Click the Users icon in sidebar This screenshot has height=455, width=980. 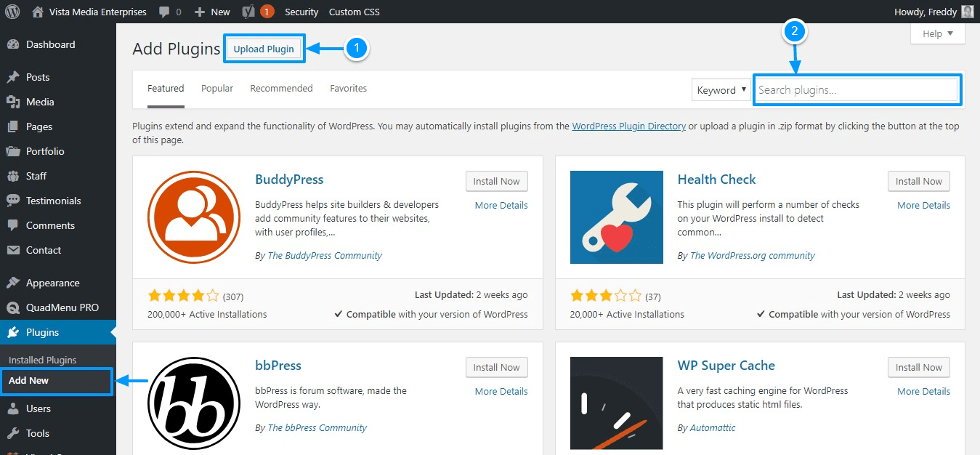13,408
